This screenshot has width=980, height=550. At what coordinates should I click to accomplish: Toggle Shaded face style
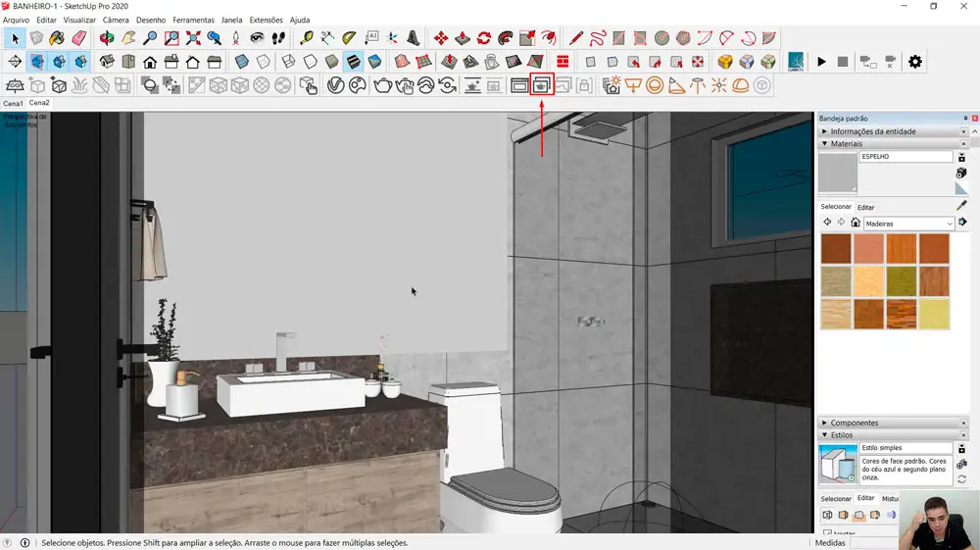332,62
